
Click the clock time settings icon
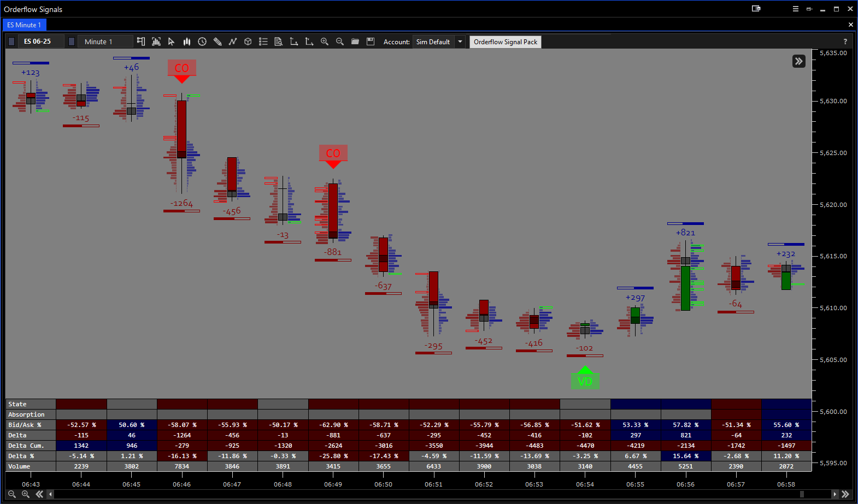pos(202,41)
